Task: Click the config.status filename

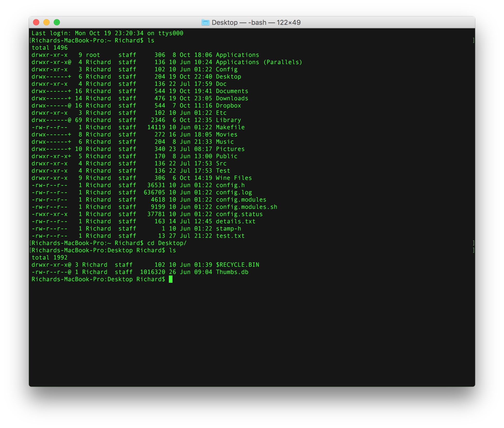Action: click(x=239, y=214)
